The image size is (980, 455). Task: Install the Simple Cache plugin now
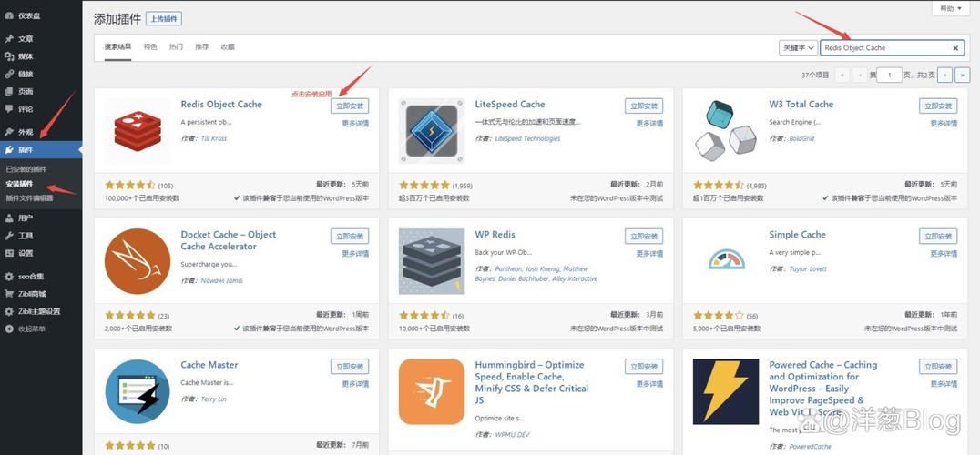938,237
